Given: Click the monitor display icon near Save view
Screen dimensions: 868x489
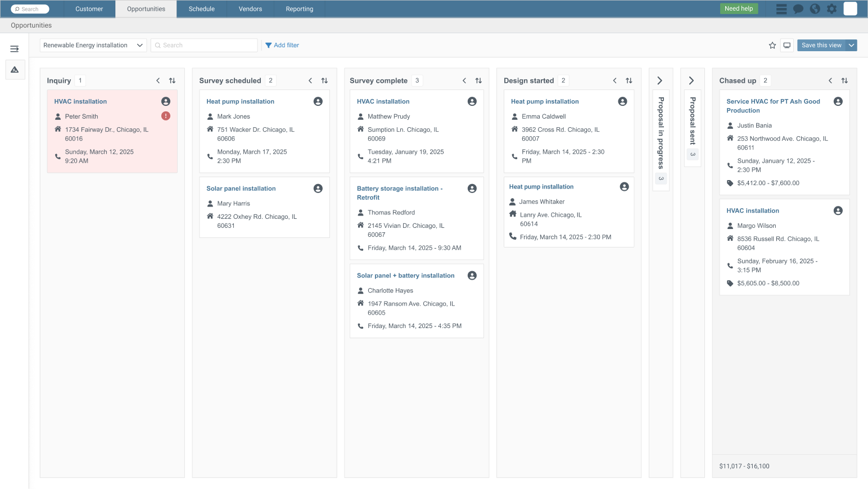Looking at the screenshot, I should (787, 46).
